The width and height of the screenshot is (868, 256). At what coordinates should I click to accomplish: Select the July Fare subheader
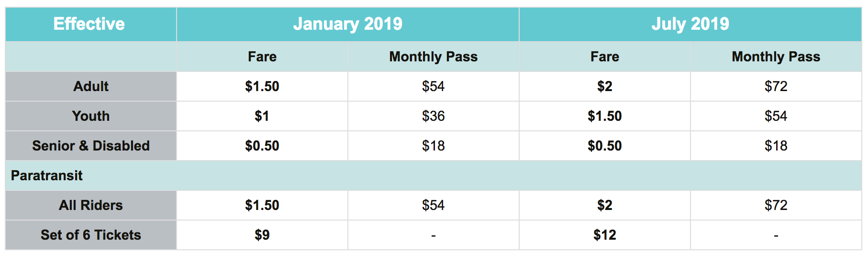click(x=604, y=57)
